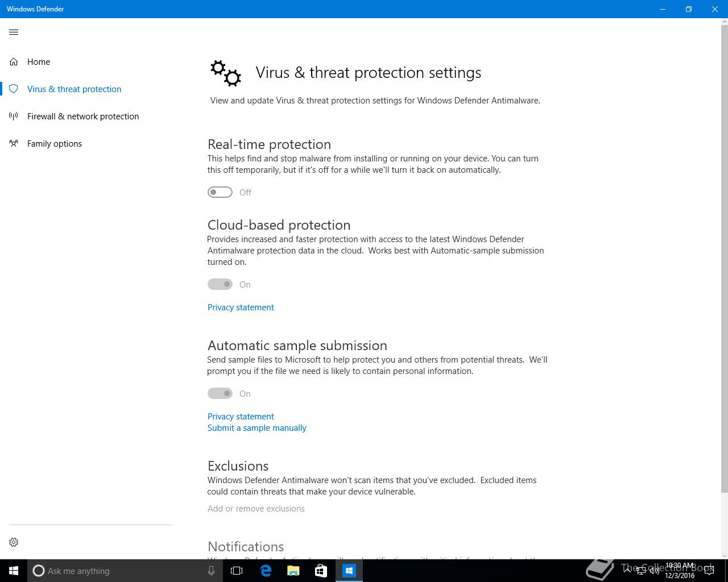The width and height of the screenshot is (728, 582).
Task: Click Add or remove exclusions
Action: (x=256, y=508)
